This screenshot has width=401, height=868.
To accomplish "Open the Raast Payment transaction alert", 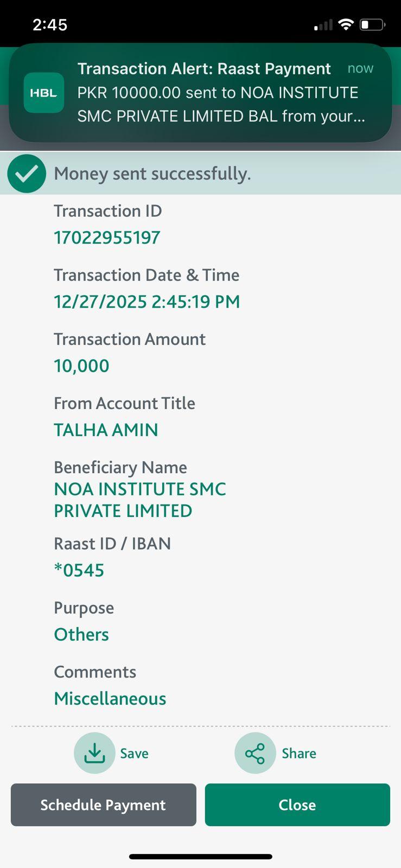I will [x=217, y=92].
